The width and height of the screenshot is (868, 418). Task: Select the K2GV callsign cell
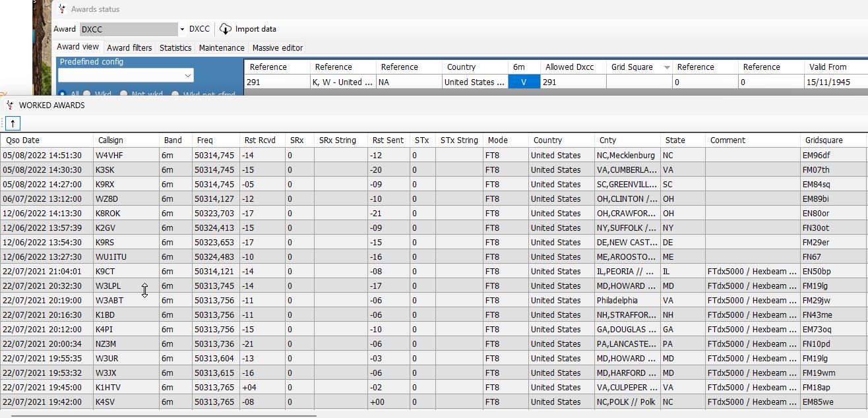[126, 228]
